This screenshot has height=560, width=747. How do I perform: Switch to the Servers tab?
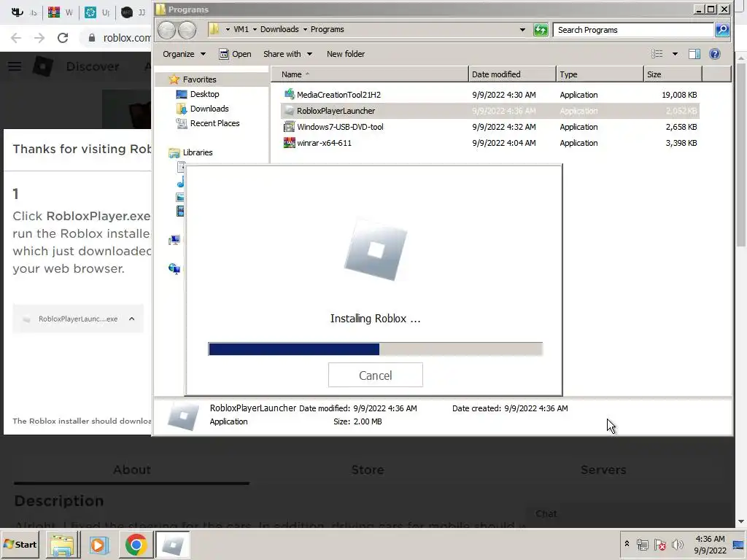pos(603,470)
